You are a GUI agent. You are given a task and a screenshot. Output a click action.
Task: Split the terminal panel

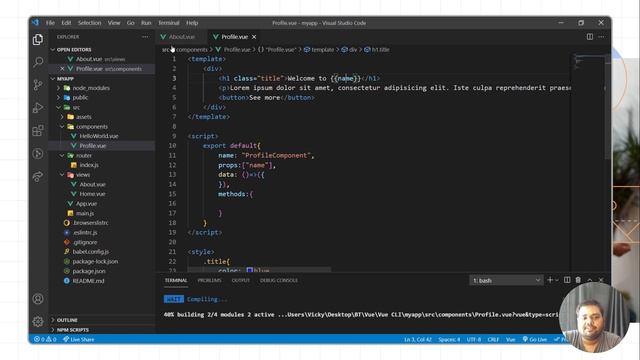(567, 280)
